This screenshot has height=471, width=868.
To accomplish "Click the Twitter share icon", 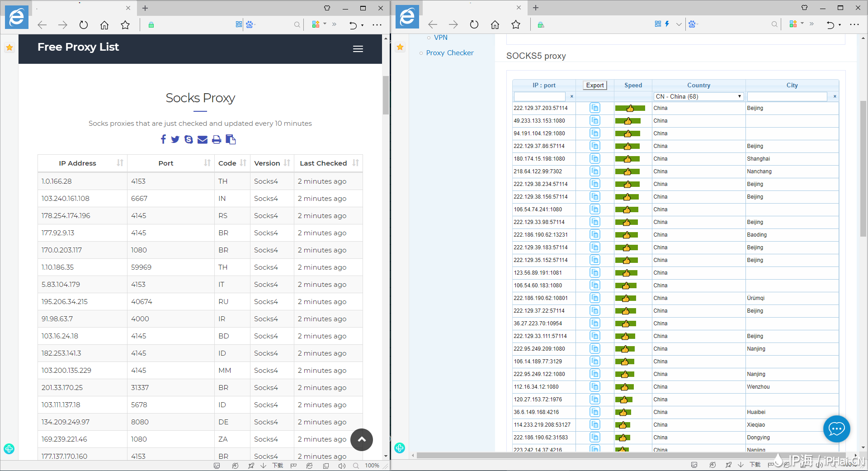I will pos(175,139).
